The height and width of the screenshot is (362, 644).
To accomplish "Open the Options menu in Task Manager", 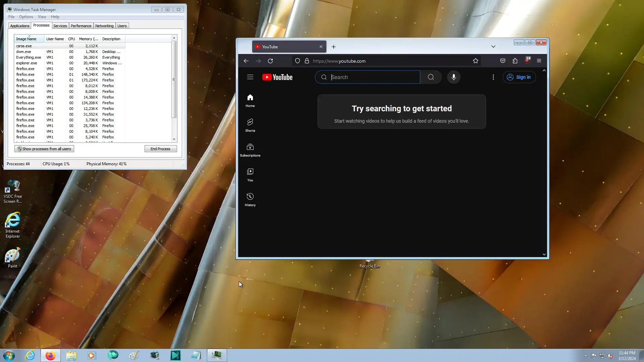I will (x=26, y=17).
